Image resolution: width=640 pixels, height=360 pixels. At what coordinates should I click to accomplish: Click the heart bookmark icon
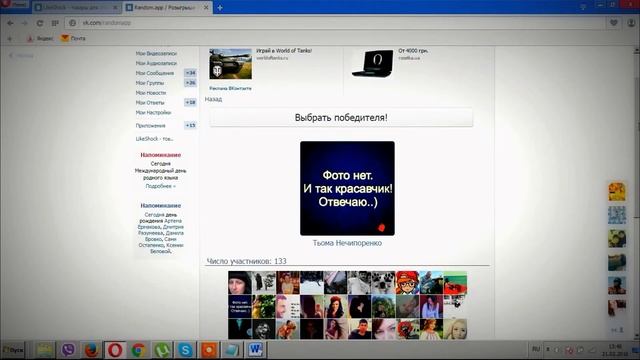tap(613, 23)
